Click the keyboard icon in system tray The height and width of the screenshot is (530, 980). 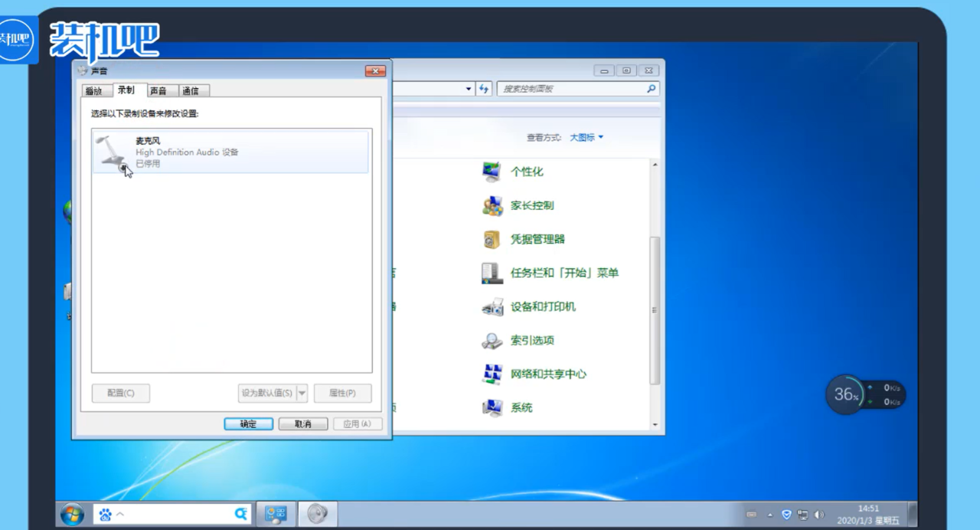click(x=751, y=515)
